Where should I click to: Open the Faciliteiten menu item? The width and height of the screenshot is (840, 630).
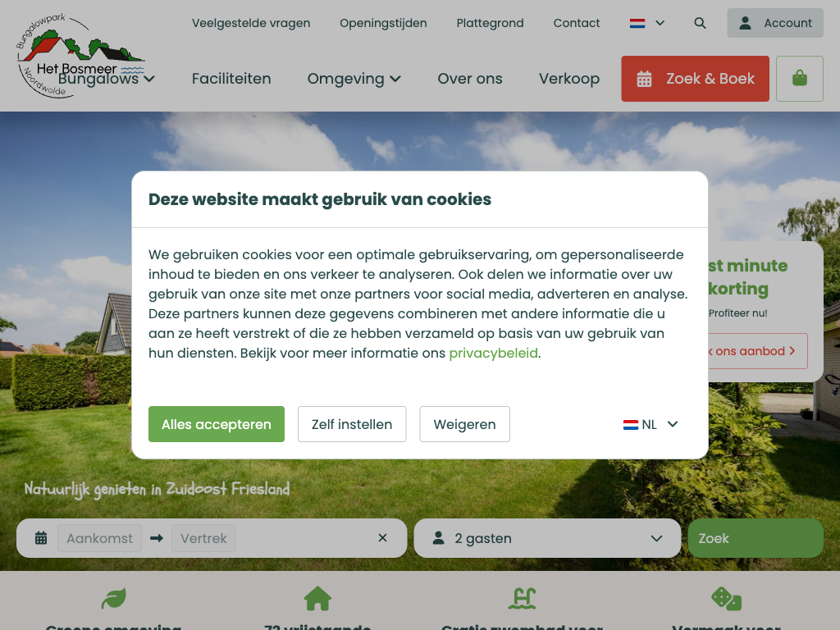click(231, 79)
